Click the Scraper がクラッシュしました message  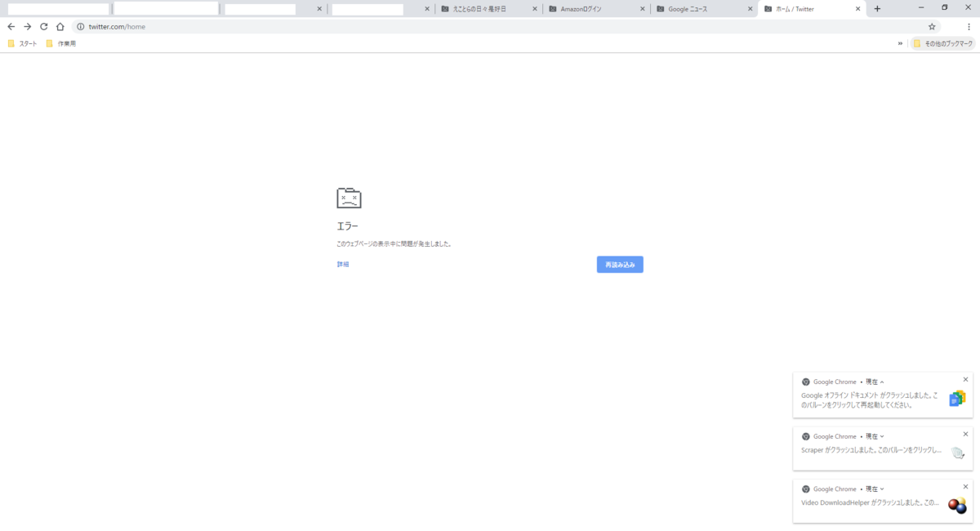point(871,451)
